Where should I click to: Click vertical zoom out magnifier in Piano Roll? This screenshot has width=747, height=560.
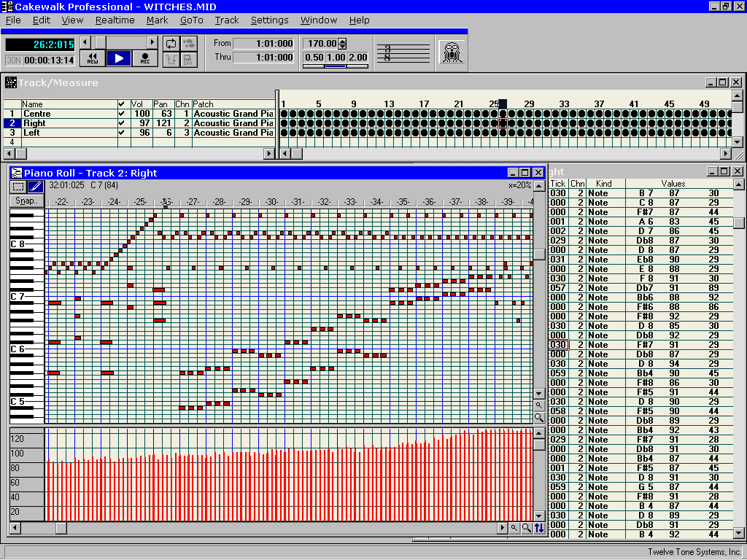tap(539, 405)
